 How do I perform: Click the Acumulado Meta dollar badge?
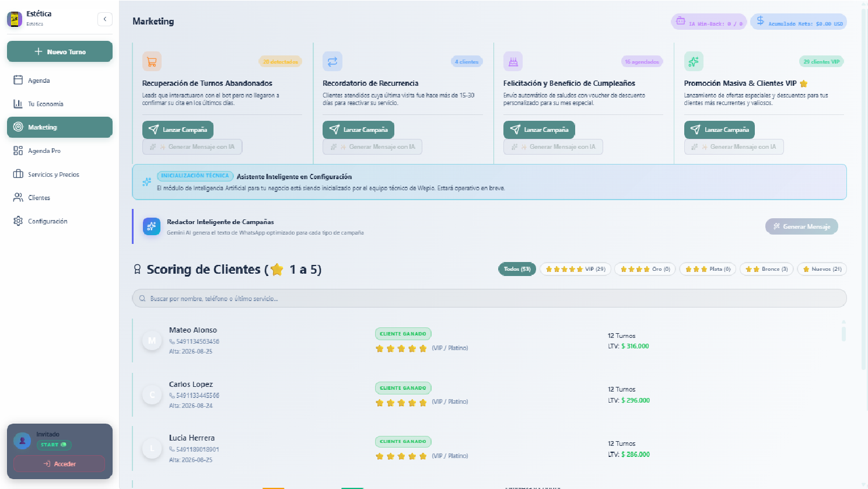point(799,22)
